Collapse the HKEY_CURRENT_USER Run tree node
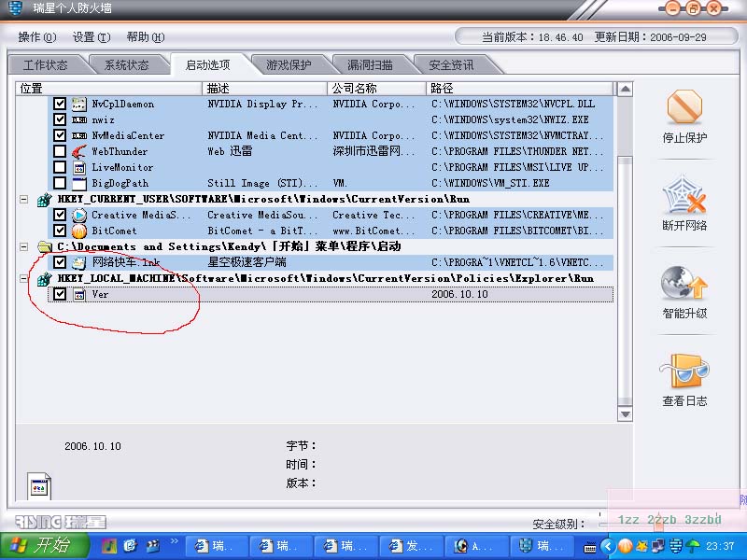The width and height of the screenshot is (747, 560). [24, 200]
